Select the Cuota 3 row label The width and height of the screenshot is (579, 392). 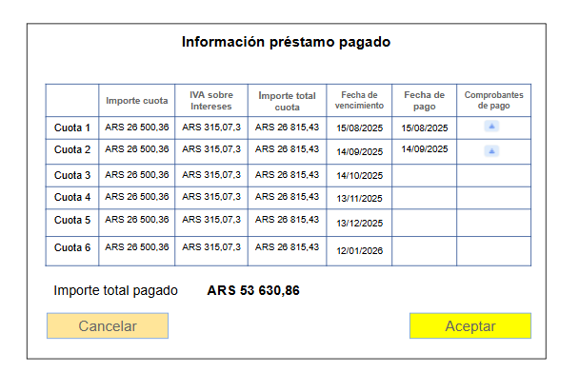(72, 175)
